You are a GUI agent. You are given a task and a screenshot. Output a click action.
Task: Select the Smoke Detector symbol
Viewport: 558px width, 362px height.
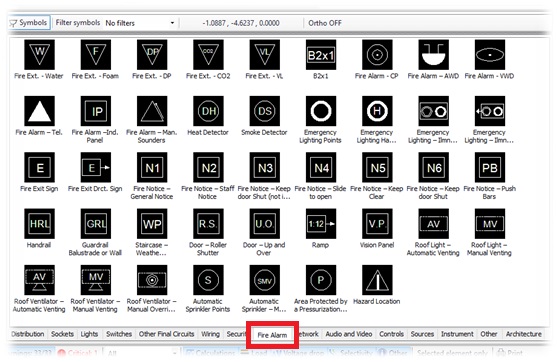click(x=264, y=111)
